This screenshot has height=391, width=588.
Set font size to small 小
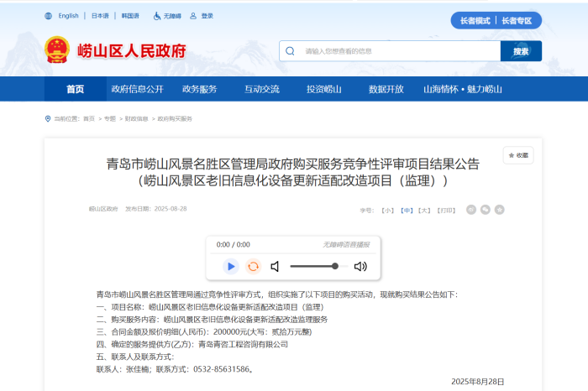pos(387,210)
